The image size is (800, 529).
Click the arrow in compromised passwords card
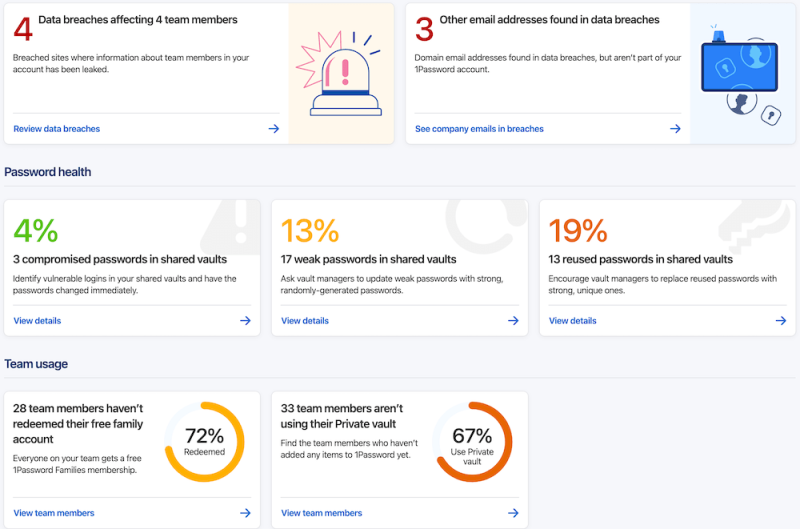tap(245, 320)
